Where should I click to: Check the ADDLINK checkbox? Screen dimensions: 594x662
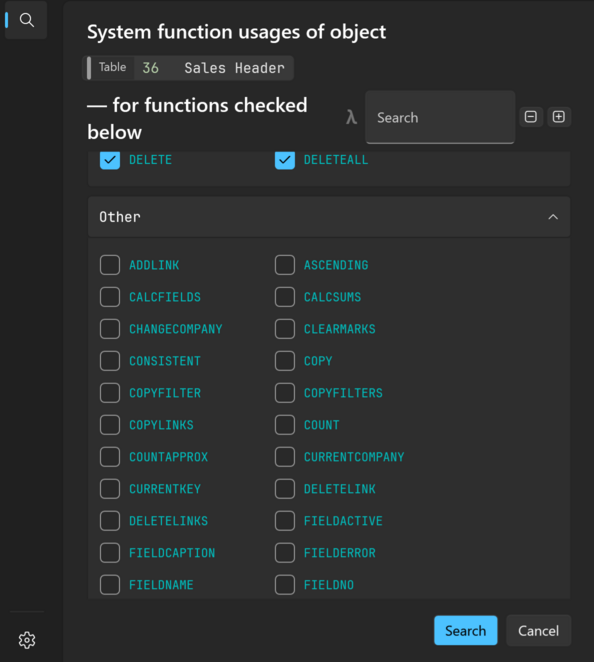[110, 265]
